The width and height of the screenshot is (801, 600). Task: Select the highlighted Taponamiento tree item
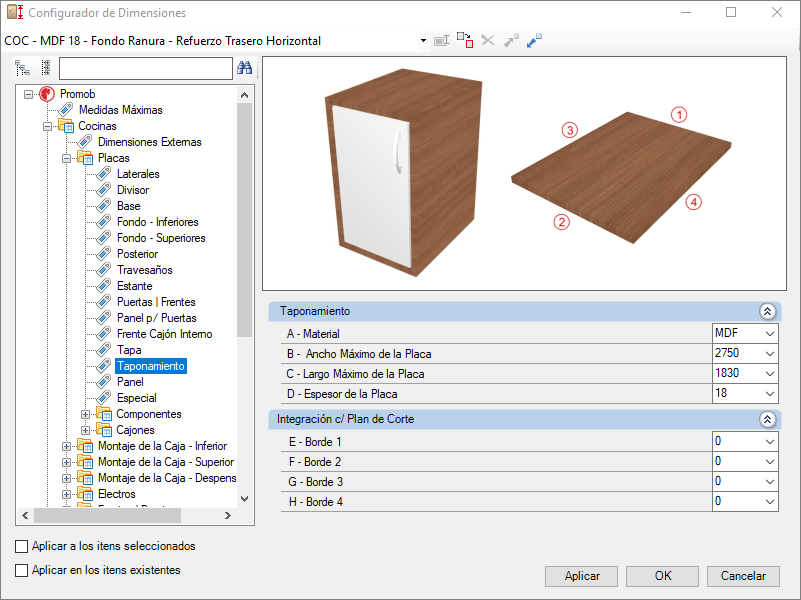point(151,366)
